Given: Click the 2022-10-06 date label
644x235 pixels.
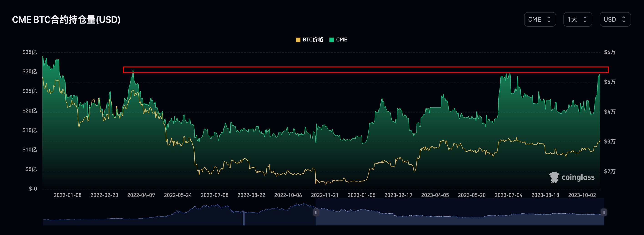Looking at the screenshot, I should [288, 195].
